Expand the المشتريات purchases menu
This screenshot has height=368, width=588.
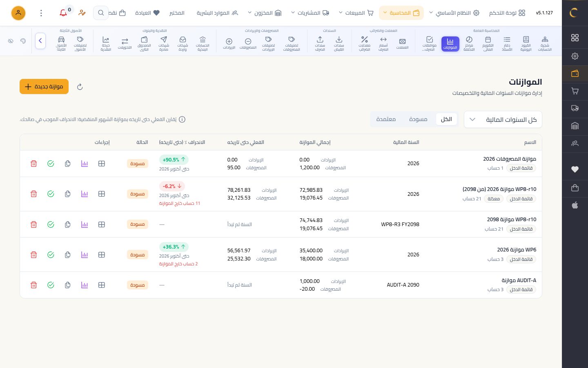pos(310,13)
